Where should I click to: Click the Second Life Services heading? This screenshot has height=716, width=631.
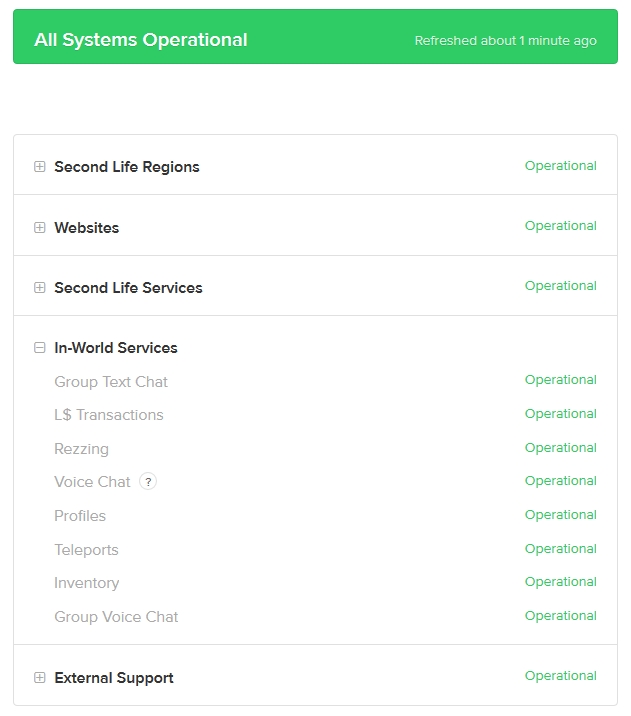(x=128, y=288)
